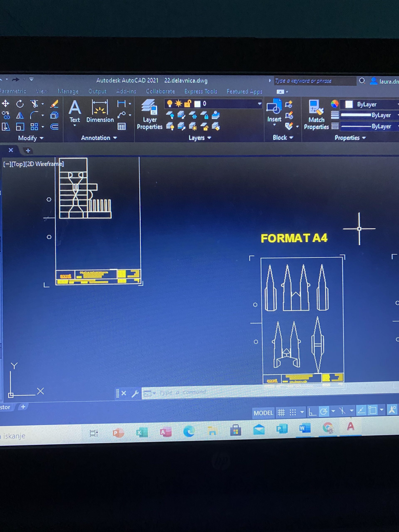The height and width of the screenshot is (532, 399).
Task: Select the Stretch tool
Action: (x=6, y=127)
